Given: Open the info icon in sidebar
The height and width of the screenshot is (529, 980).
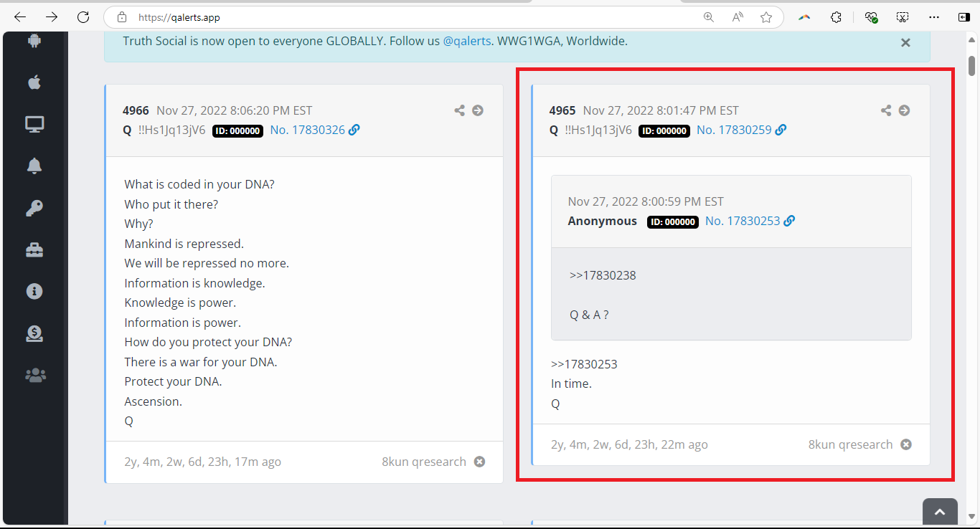Looking at the screenshot, I should [34, 291].
